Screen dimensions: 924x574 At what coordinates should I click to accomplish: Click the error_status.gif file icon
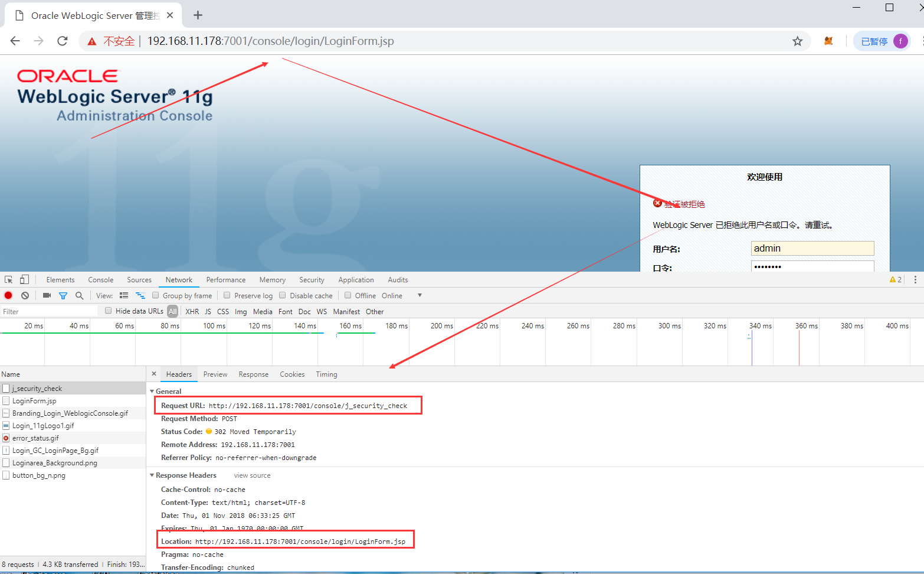click(x=6, y=438)
